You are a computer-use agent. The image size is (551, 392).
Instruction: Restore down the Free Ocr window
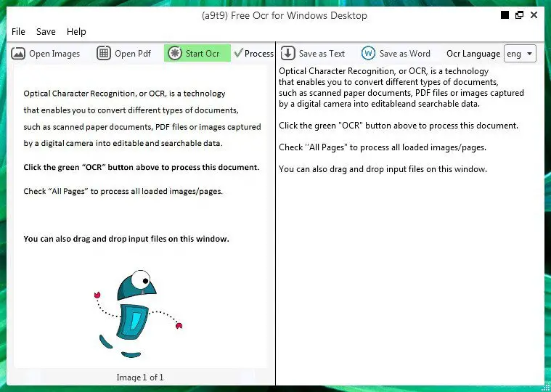[x=519, y=15]
